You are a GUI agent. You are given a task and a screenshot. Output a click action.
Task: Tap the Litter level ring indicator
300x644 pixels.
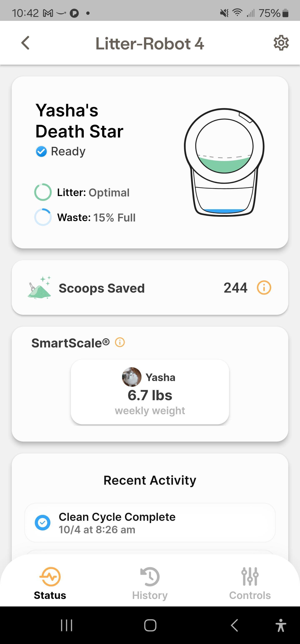(43, 192)
